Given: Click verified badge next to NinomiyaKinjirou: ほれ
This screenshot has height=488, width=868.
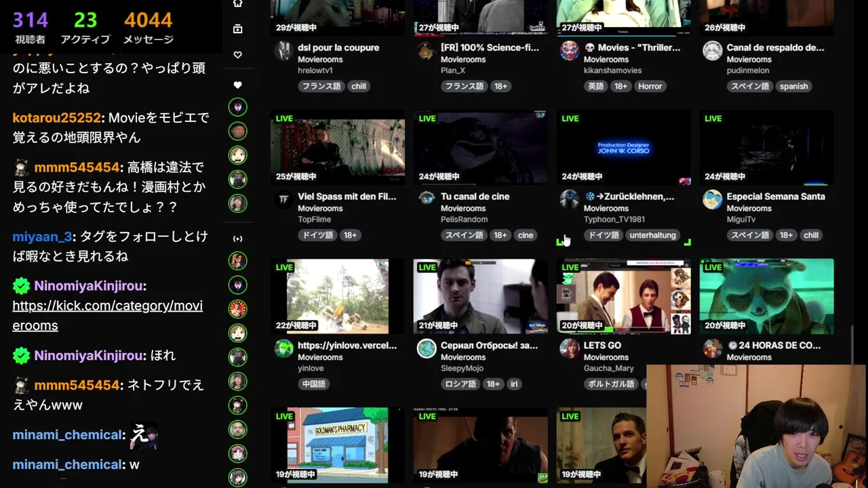Looking at the screenshot, I should coord(22,355).
